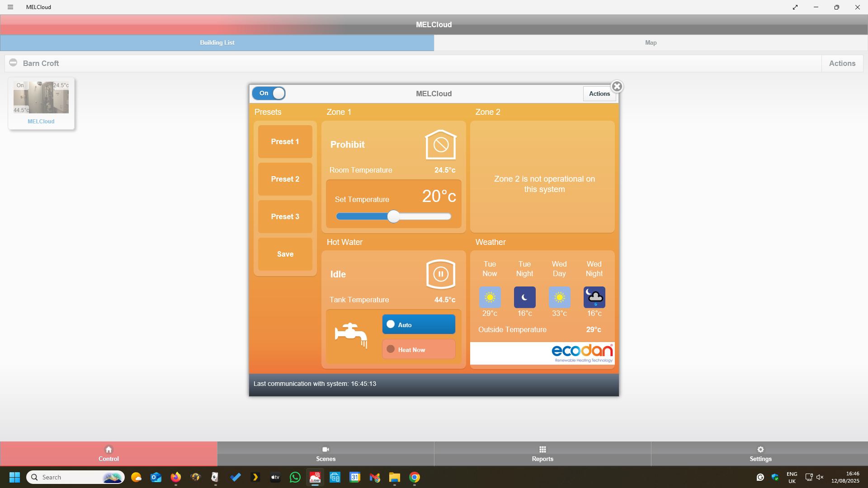Select Preset 2

[285, 179]
